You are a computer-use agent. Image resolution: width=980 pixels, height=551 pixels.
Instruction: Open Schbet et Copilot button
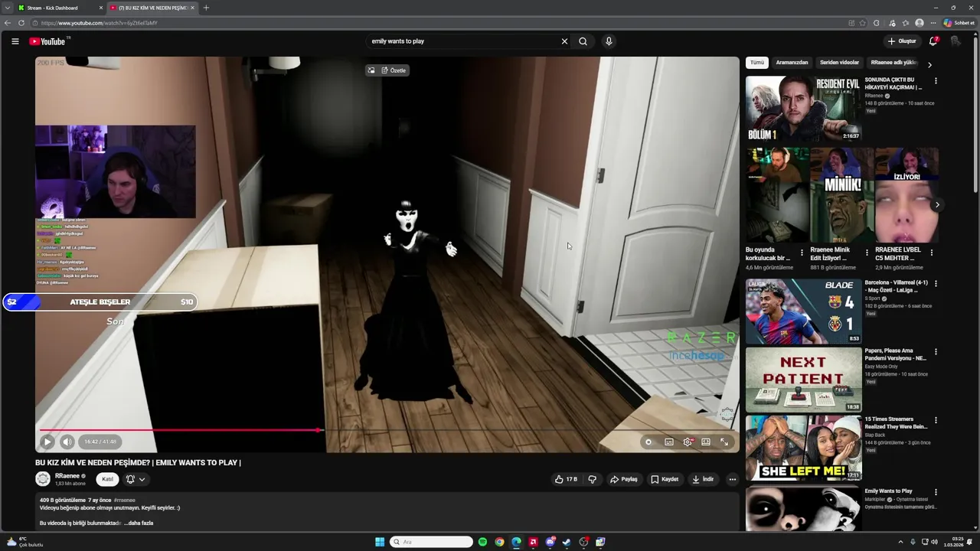959,23
